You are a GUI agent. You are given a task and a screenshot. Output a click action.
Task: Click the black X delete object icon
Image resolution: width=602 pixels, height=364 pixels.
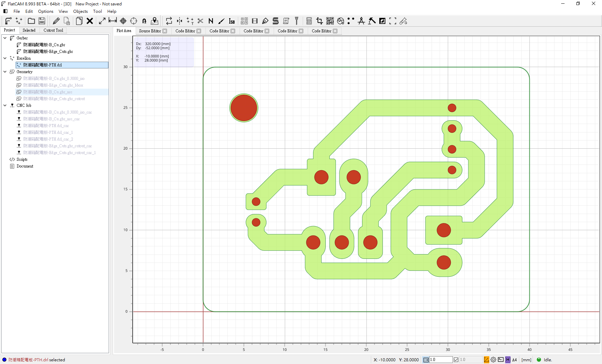coord(90,21)
